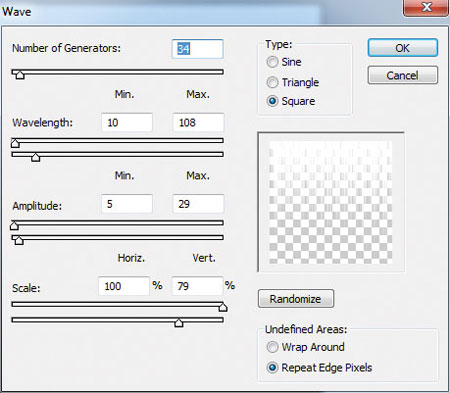Click the wave effect preview thumbnail

pyautogui.click(x=331, y=202)
